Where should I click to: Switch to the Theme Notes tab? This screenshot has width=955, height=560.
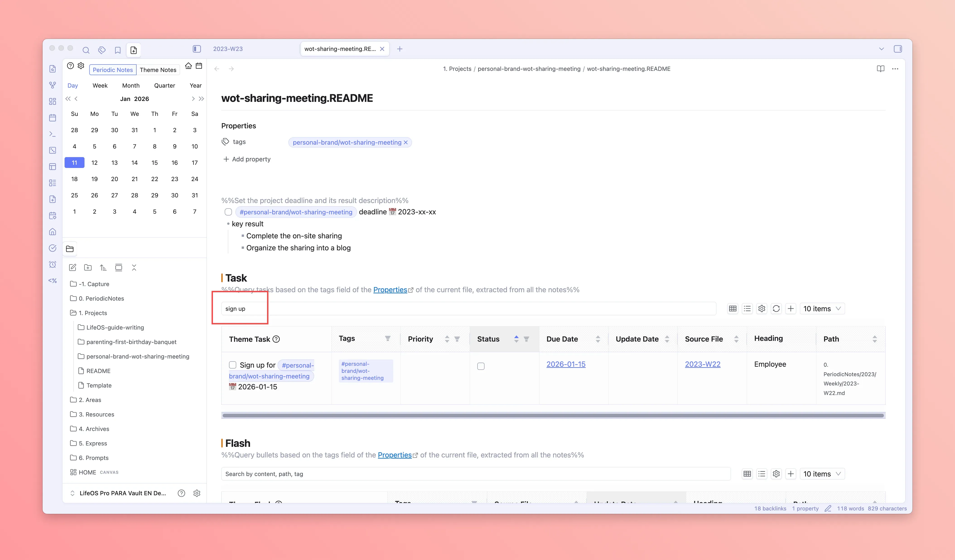coord(158,70)
